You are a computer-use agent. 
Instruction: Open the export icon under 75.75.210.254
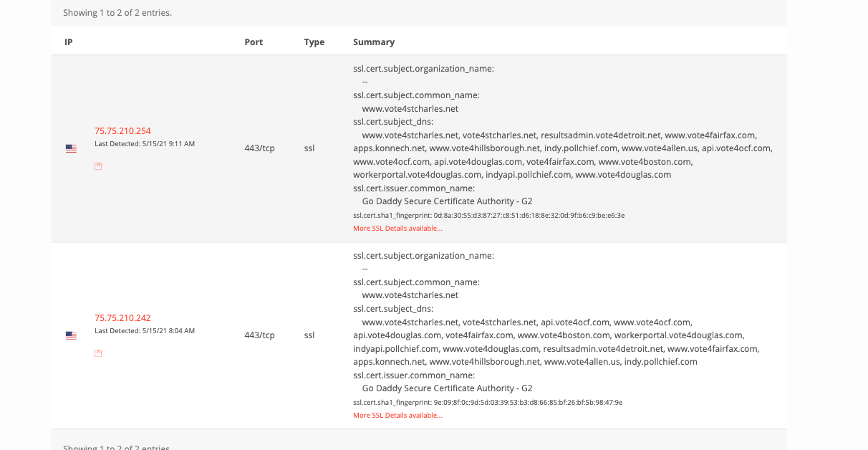tap(99, 166)
